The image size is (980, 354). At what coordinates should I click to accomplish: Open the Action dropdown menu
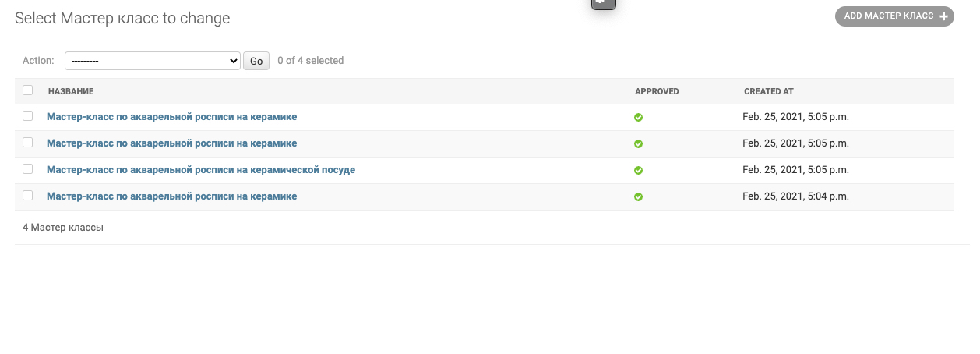pos(153,61)
